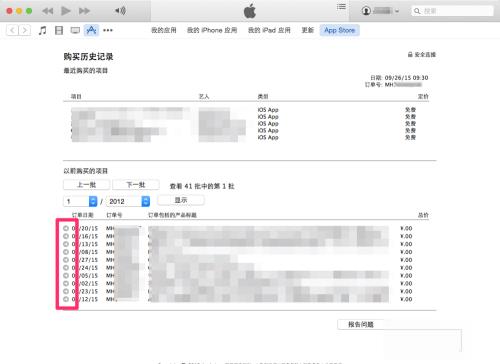The image size is (500, 364).
Task: Open the account user icon menu
Action: click(x=366, y=11)
